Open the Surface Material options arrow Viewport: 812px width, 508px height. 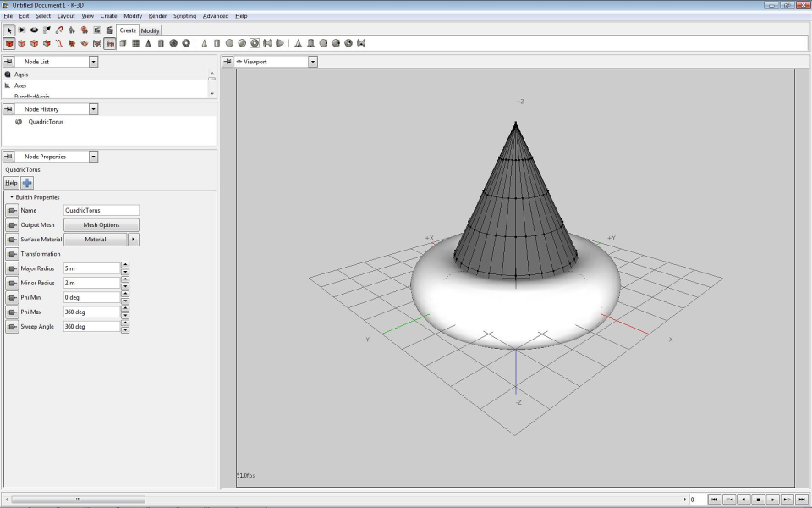point(133,239)
